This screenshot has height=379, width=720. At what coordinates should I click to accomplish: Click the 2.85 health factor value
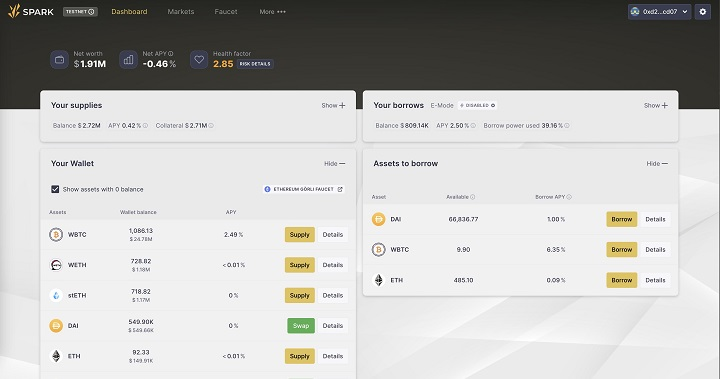(x=223, y=64)
